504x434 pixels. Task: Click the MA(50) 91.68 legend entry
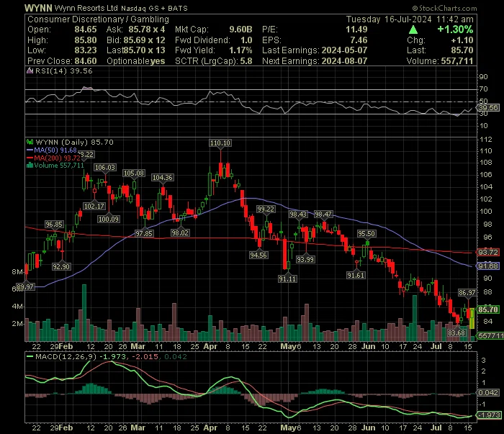click(x=55, y=150)
